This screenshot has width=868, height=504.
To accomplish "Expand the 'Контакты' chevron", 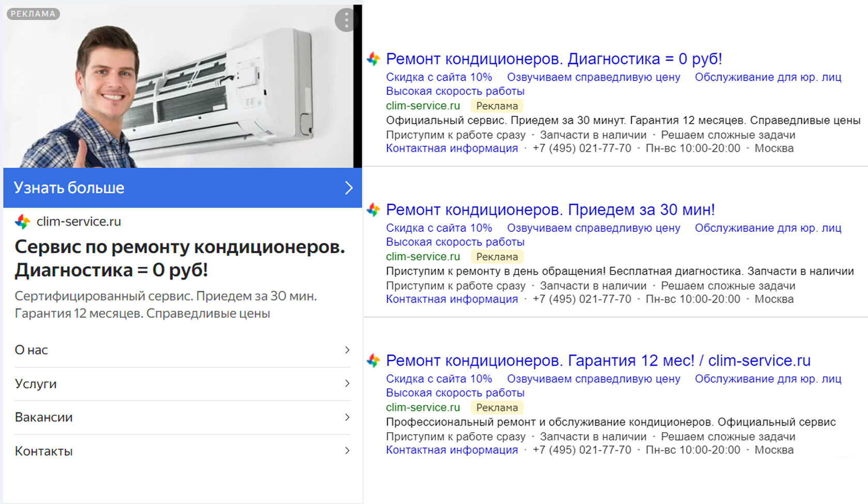I will tap(347, 451).
